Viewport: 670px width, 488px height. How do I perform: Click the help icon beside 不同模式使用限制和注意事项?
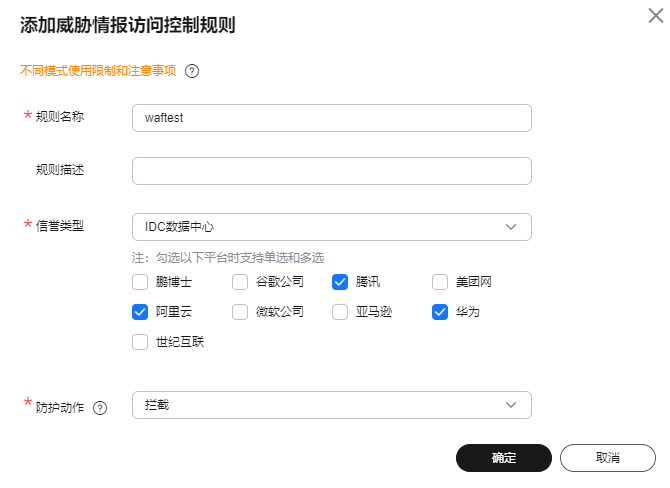click(192, 71)
